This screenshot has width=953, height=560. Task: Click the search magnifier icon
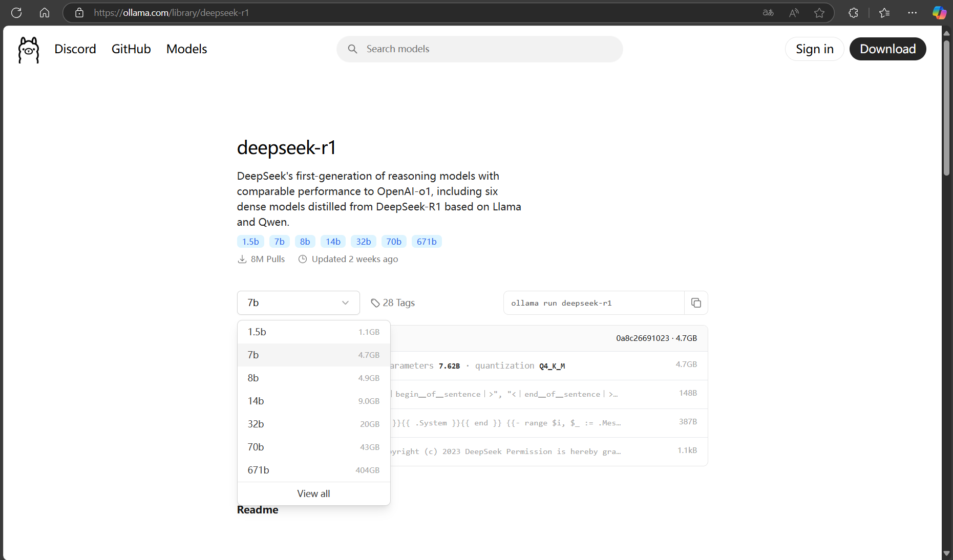click(352, 49)
